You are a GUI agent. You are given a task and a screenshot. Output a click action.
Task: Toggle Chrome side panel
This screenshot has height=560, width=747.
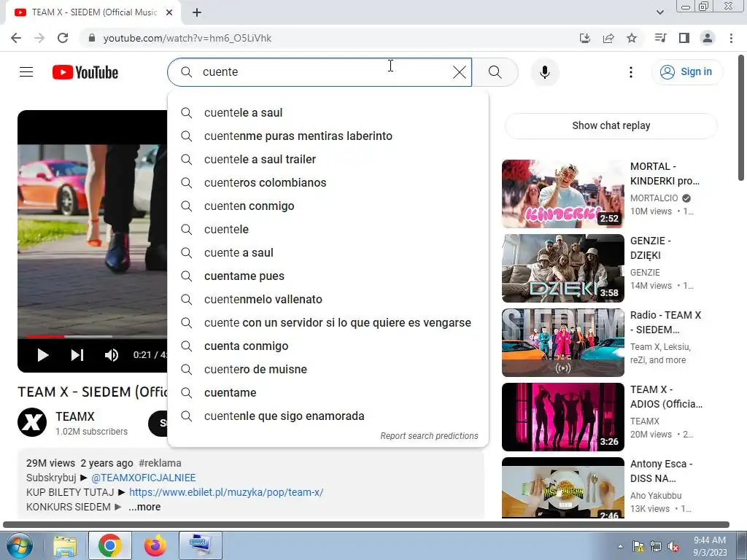pyautogui.click(x=684, y=38)
